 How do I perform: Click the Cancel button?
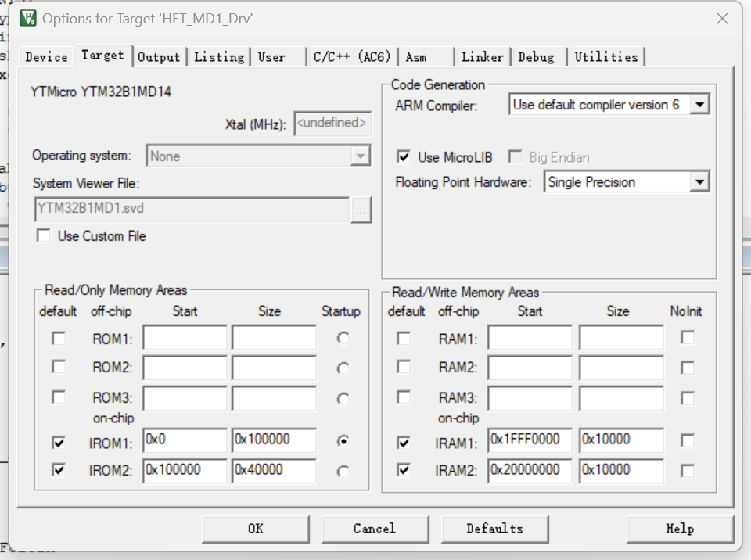[x=375, y=529]
